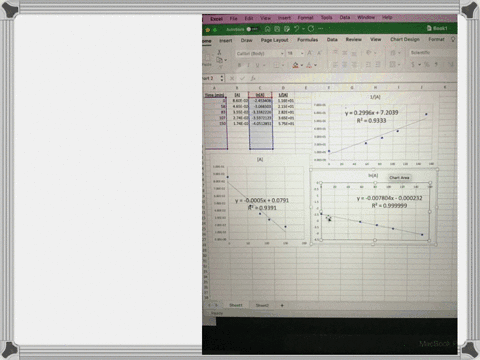Screen dimensions: 480x360
Task: Switch to the Page Layout ribbon tab
Action: pyautogui.click(x=274, y=40)
